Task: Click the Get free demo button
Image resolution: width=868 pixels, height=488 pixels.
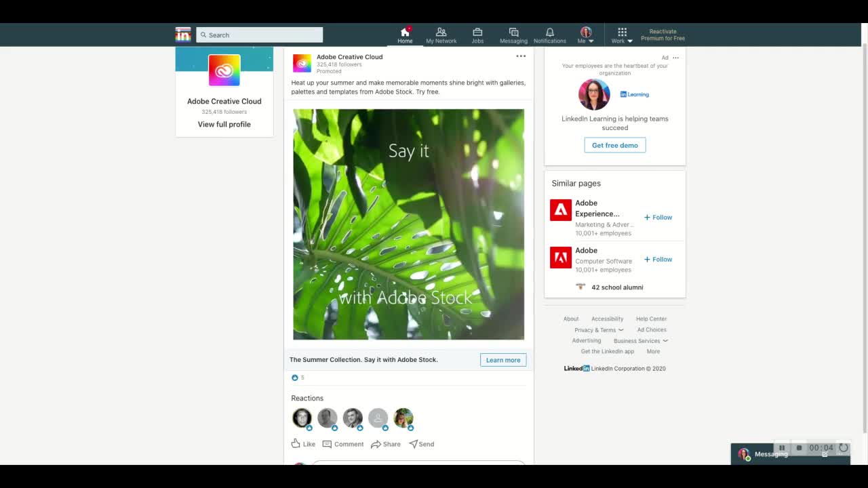Action: click(615, 145)
